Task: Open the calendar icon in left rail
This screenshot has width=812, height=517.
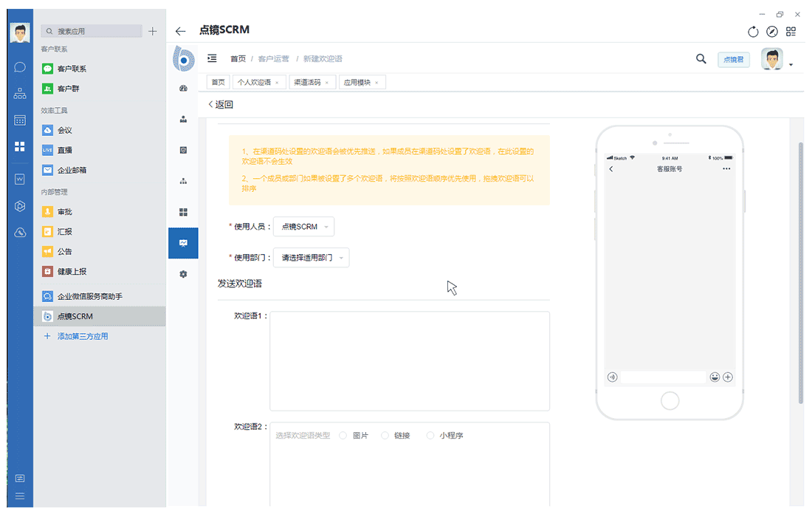Action: point(20,120)
